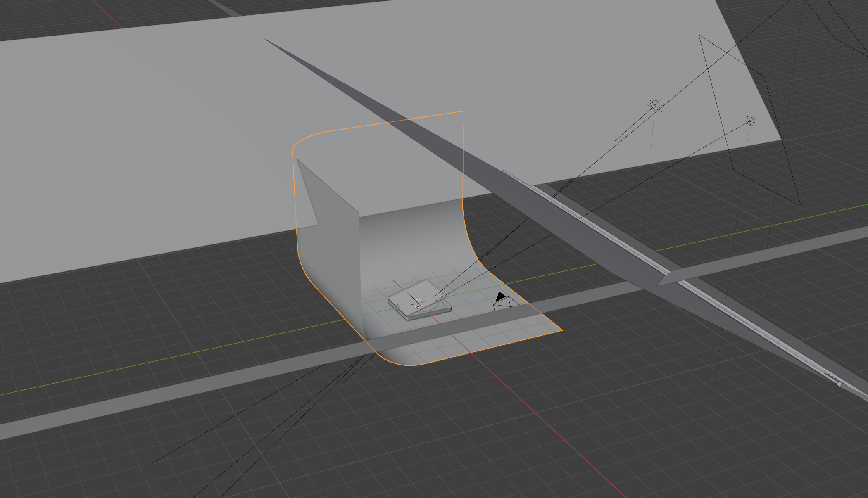Screen dimensions: 868x498
Task: Select the camera's black triangle marker
Action: coord(500,296)
